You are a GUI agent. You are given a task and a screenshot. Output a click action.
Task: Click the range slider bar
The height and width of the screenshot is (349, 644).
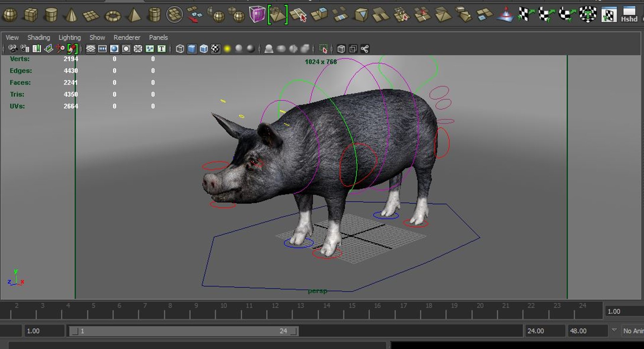click(183, 331)
